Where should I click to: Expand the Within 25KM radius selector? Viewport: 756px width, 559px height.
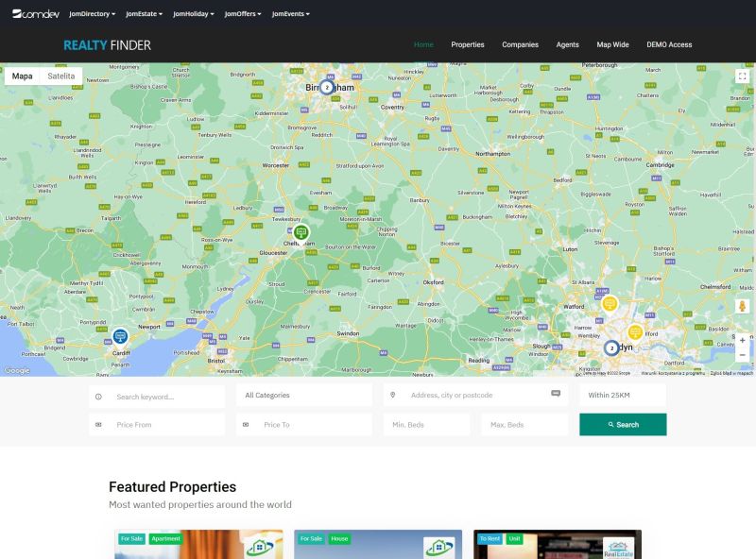[623, 395]
